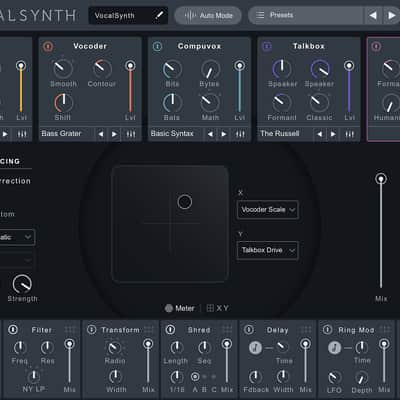Click the Vocoder Shift knob
The height and width of the screenshot is (400, 400).
click(x=63, y=103)
